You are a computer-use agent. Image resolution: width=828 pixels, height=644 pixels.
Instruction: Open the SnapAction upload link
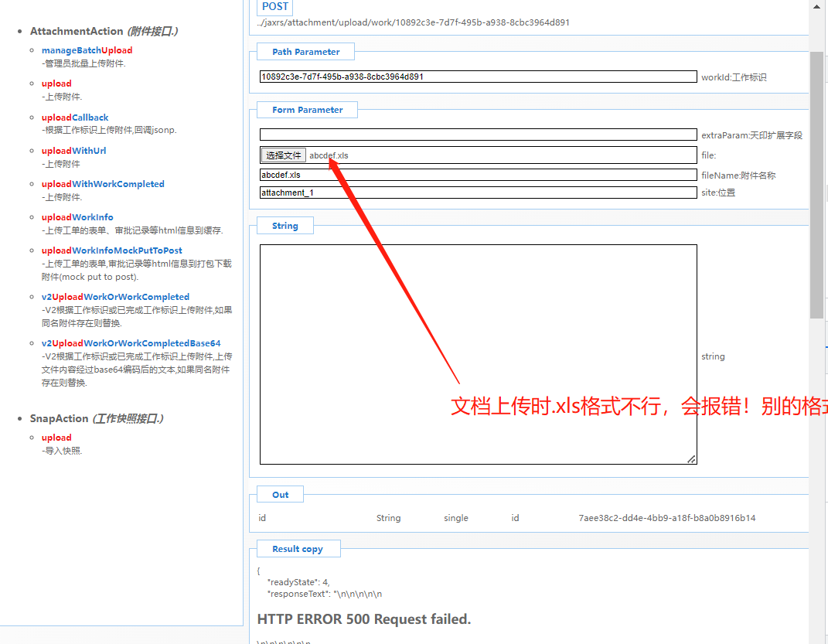pos(56,438)
